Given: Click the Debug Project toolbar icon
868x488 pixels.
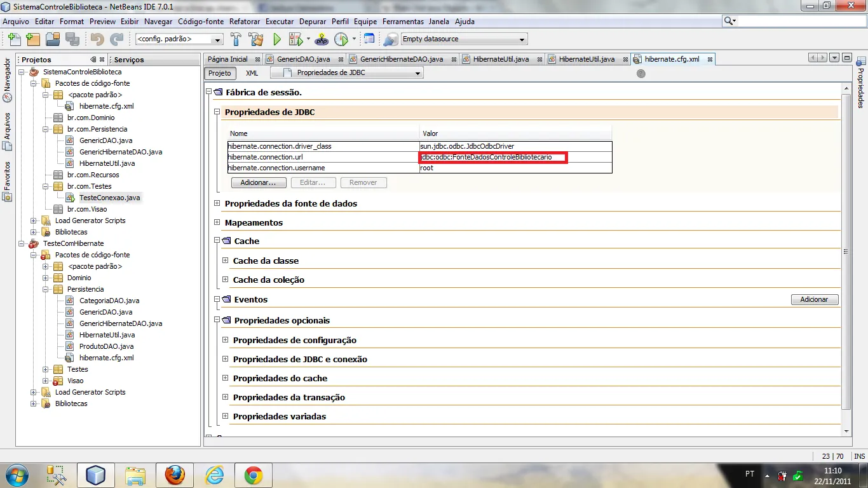Looking at the screenshot, I should pos(296,39).
